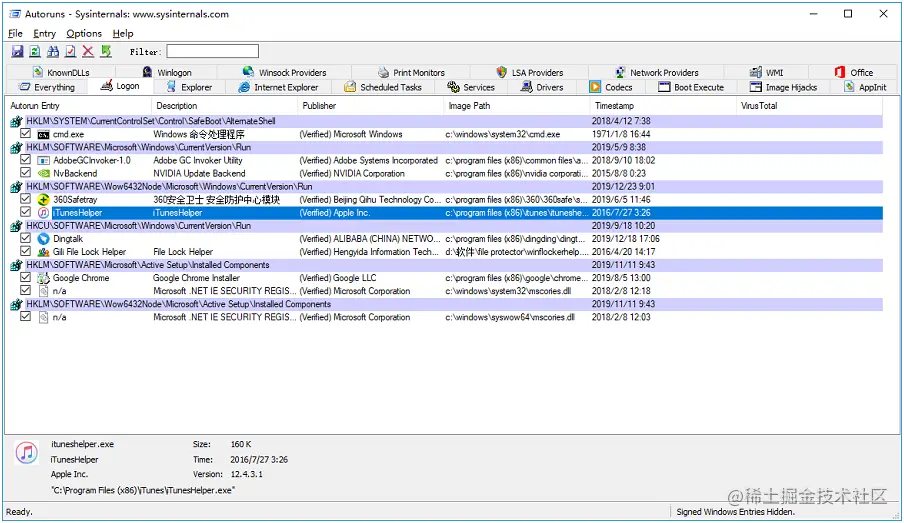904x523 pixels.
Task: Switch to the Image Hijacks tab
Action: coord(784,87)
